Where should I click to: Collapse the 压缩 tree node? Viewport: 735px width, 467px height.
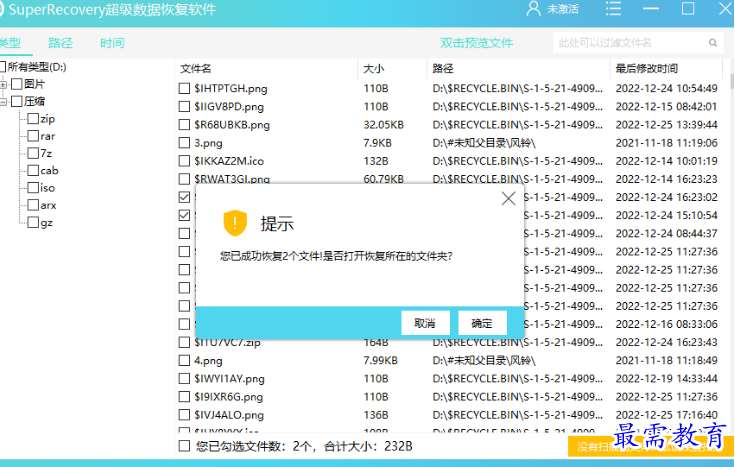coord(3,102)
